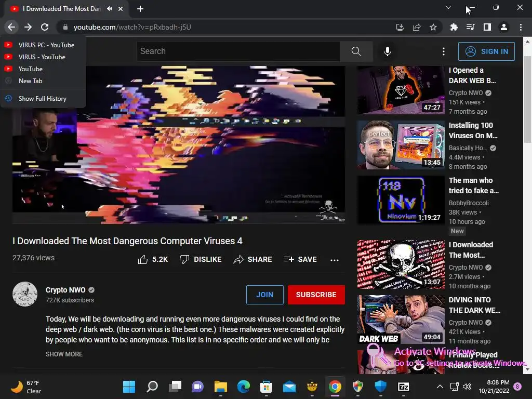This screenshot has height=399, width=532.
Task: Open 'I Opened a DARK WEB B...' thumbnail
Action: pyautogui.click(x=401, y=90)
